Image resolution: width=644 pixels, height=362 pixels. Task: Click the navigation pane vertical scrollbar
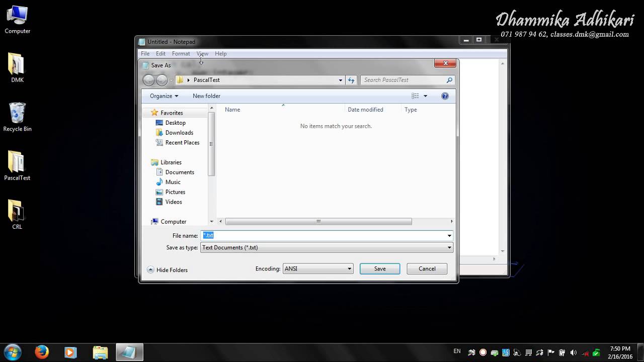(x=211, y=144)
